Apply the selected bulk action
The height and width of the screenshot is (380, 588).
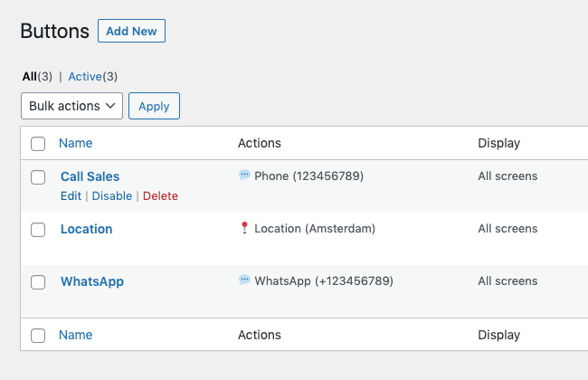click(154, 106)
